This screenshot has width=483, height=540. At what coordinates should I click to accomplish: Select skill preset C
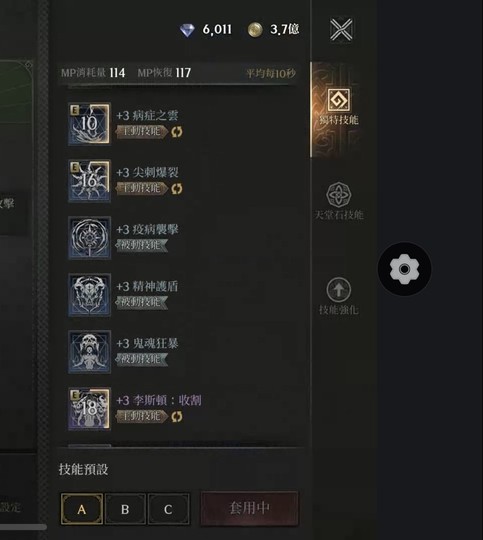[x=168, y=509]
